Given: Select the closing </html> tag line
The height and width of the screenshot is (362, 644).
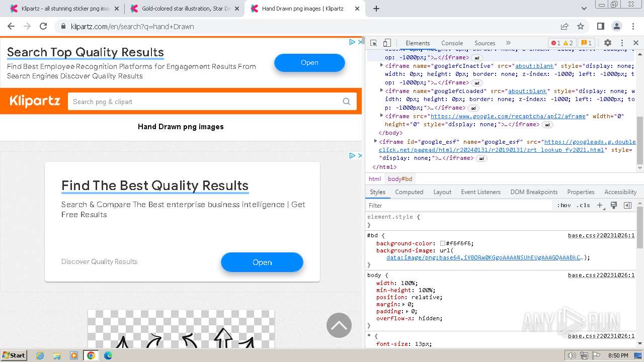Looking at the screenshot, I should (x=384, y=167).
